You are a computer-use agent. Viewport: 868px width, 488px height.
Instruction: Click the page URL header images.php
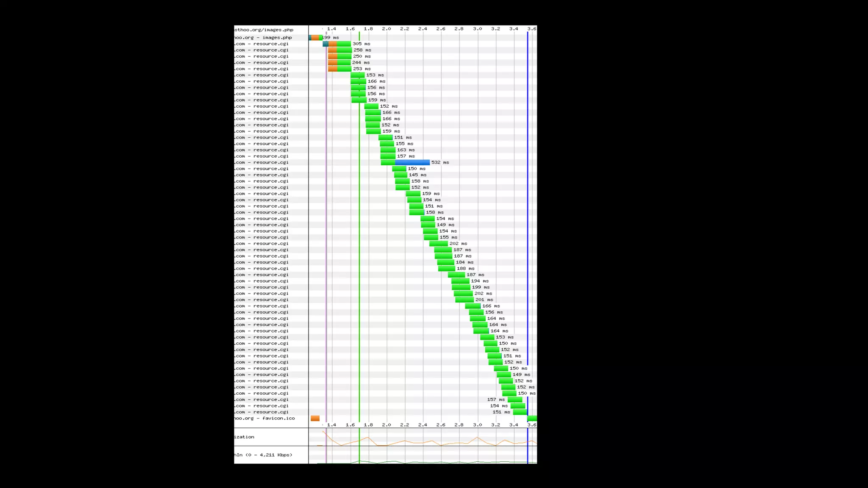[x=264, y=30]
